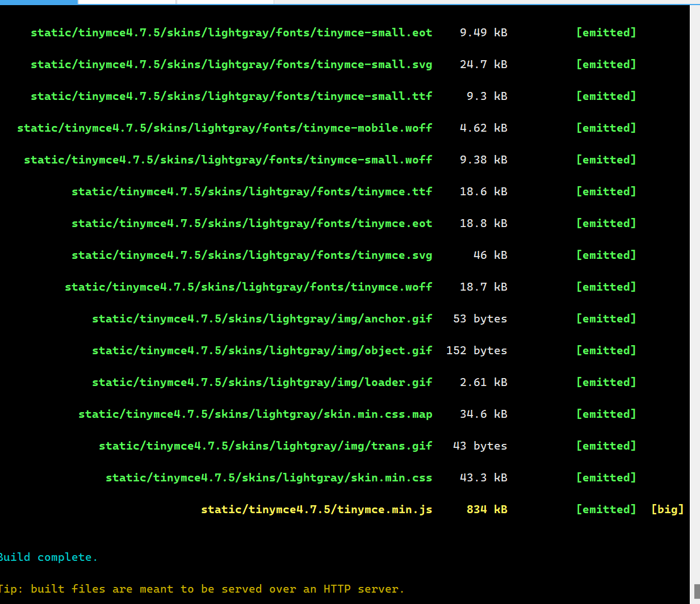Click the yellow tinymce.min.js file path
Viewport: 700px width, 604px height.
[317, 510]
